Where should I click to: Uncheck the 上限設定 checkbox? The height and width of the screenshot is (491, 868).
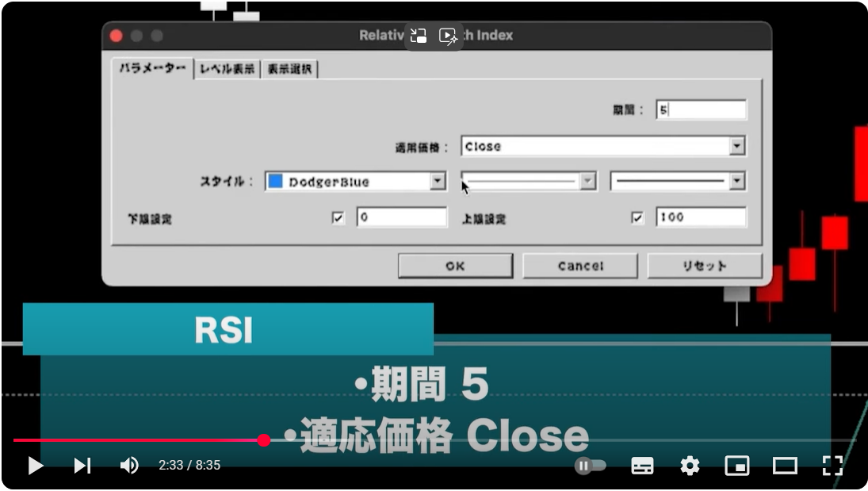[x=637, y=217]
